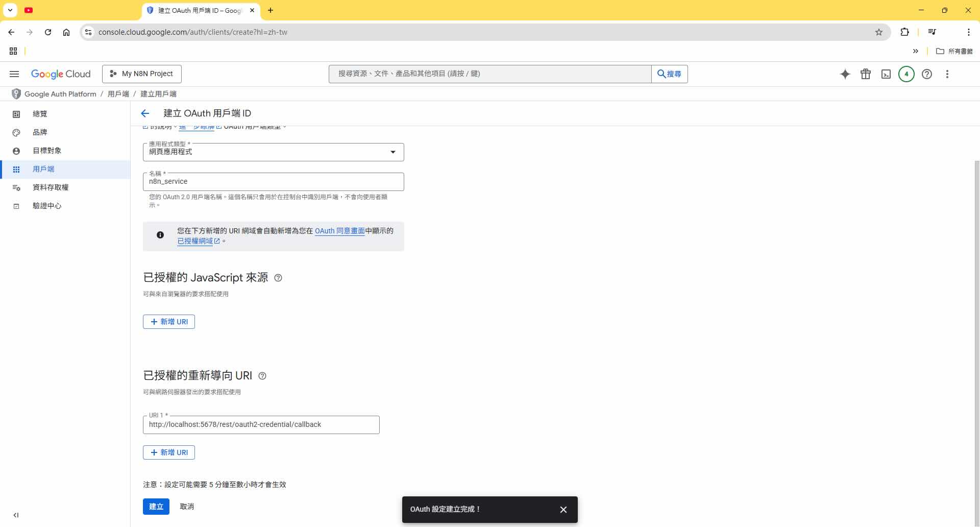Select 資料存取權 in the sidebar

51,187
